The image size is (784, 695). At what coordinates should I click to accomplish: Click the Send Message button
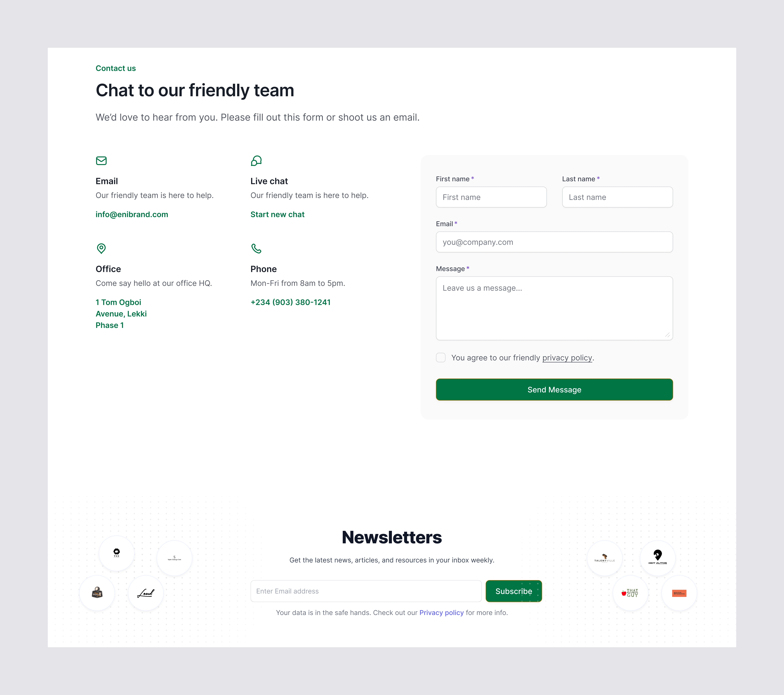point(554,390)
